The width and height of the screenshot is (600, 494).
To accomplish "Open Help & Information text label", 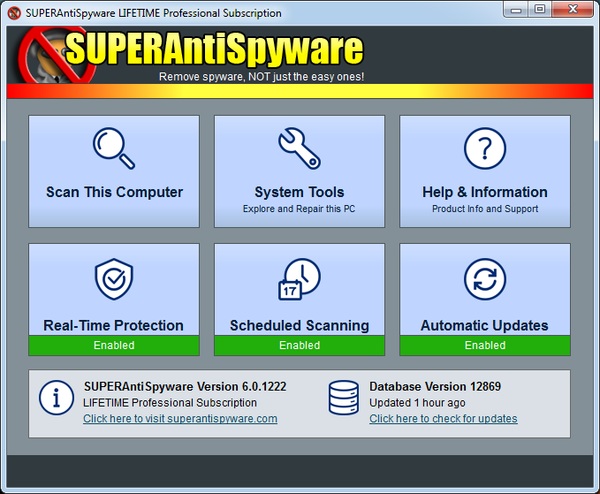I will click(x=485, y=192).
